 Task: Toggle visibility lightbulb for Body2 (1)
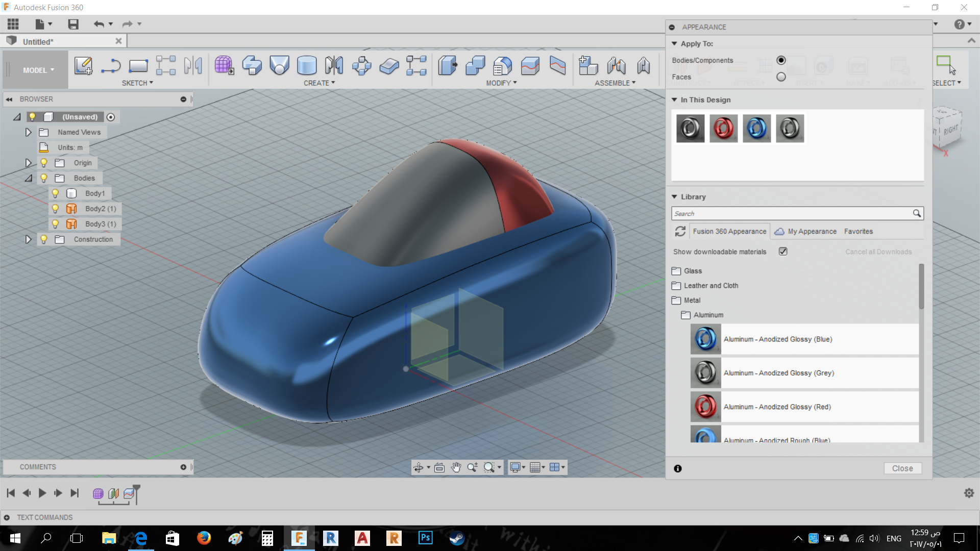click(55, 209)
